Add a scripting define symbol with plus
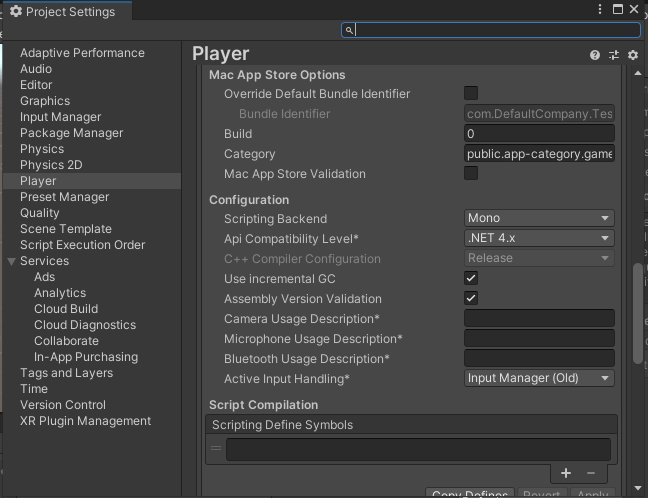 [566, 473]
